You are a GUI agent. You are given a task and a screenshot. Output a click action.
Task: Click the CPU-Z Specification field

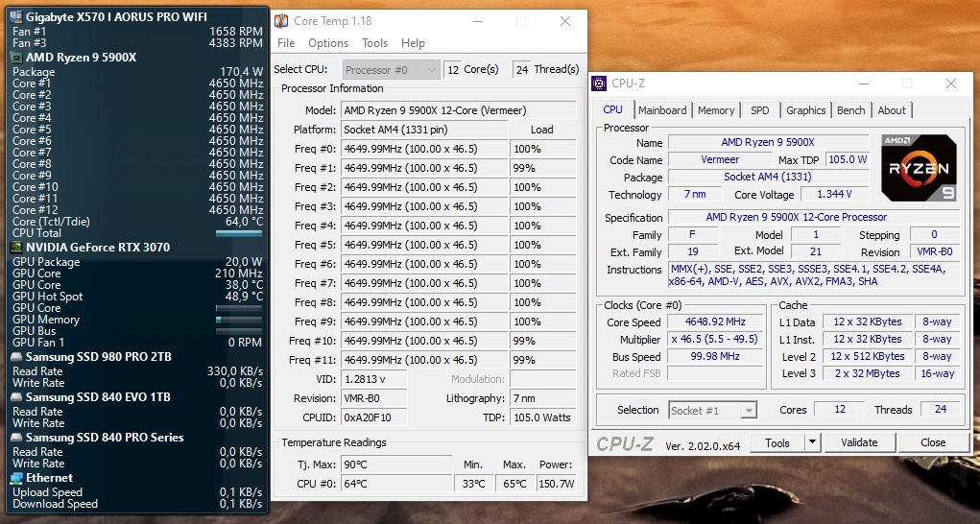click(814, 217)
